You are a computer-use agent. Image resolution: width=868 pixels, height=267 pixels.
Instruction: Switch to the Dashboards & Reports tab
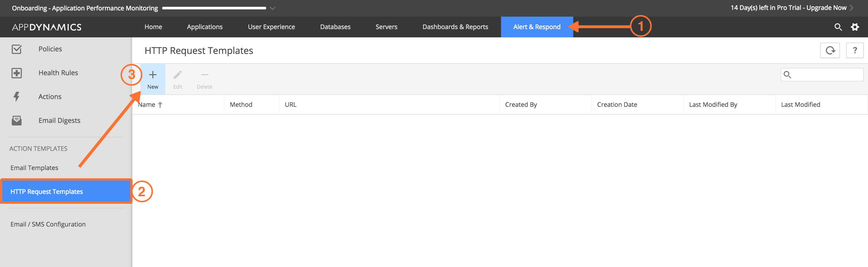click(455, 27)
